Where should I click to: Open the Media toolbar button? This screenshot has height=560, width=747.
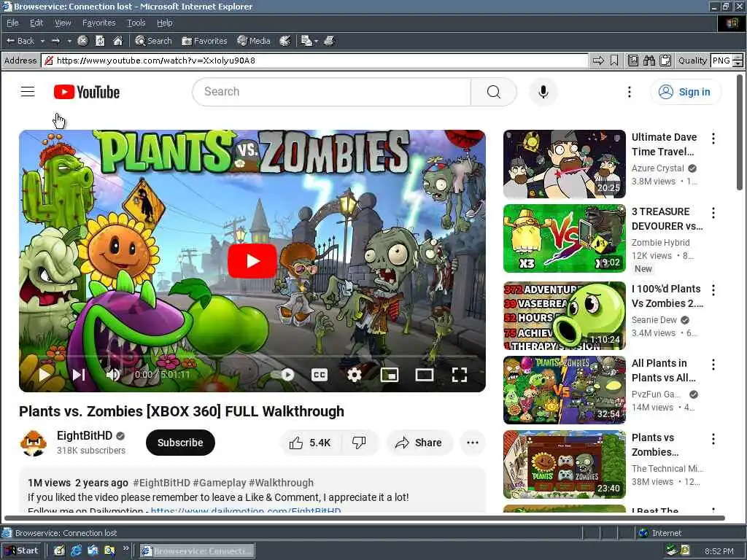[253, 41]
